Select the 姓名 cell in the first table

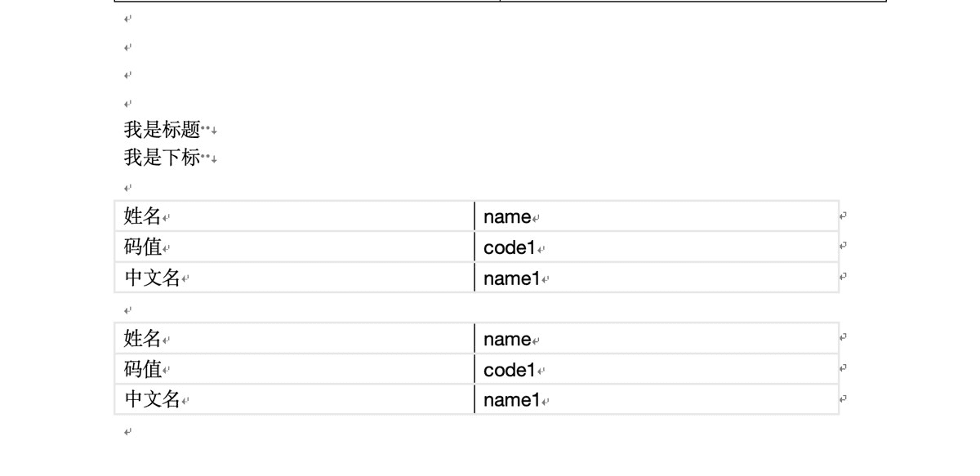tap(143, 216)
